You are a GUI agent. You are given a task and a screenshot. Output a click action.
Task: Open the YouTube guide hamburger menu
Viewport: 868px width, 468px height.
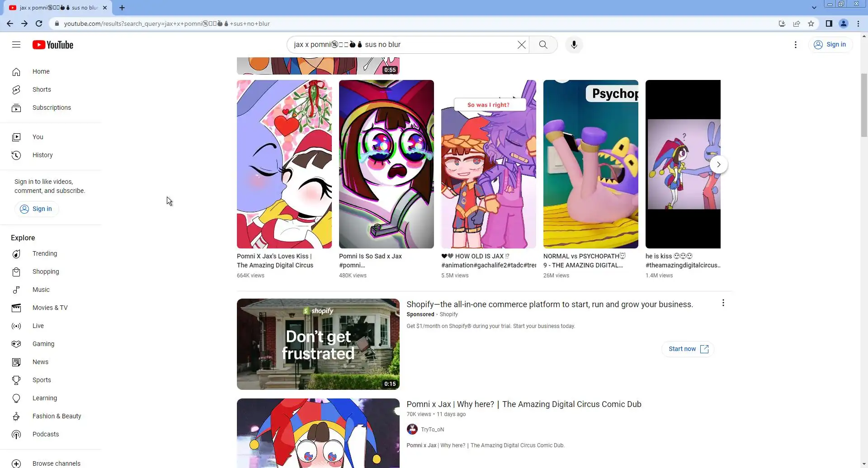[x=16, y=45]
